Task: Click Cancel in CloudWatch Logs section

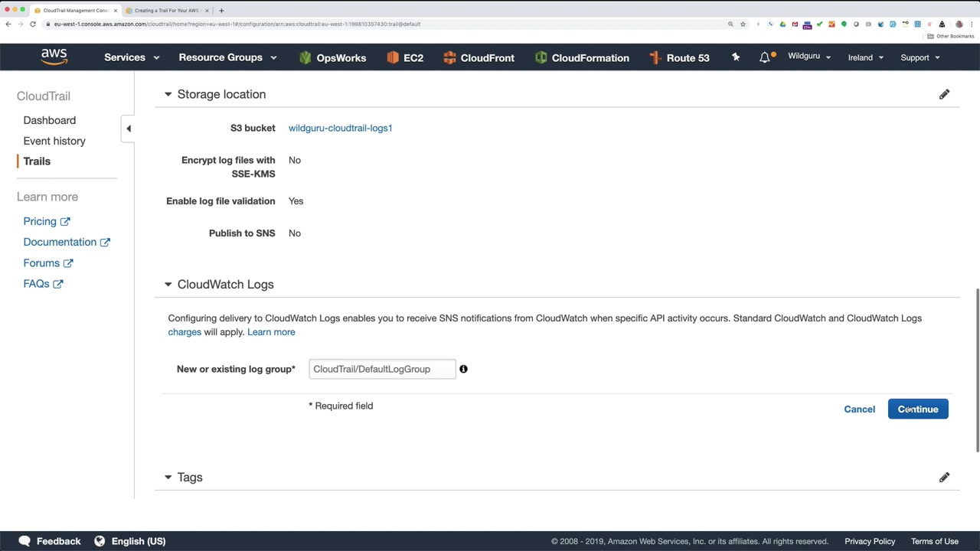Action: pos(859,409)
